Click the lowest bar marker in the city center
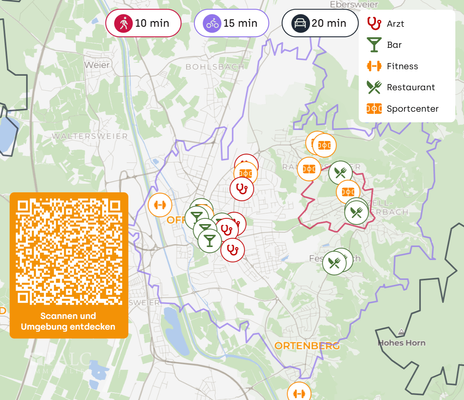 tap(209, 241)
